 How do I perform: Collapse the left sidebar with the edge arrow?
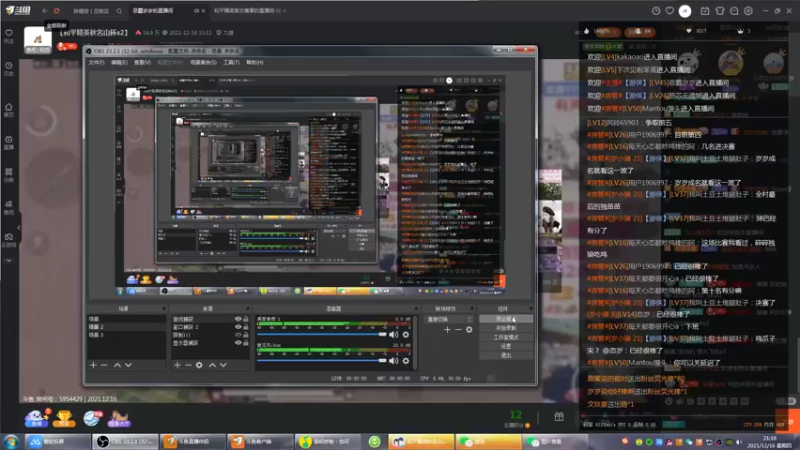(x=19, y=228)
